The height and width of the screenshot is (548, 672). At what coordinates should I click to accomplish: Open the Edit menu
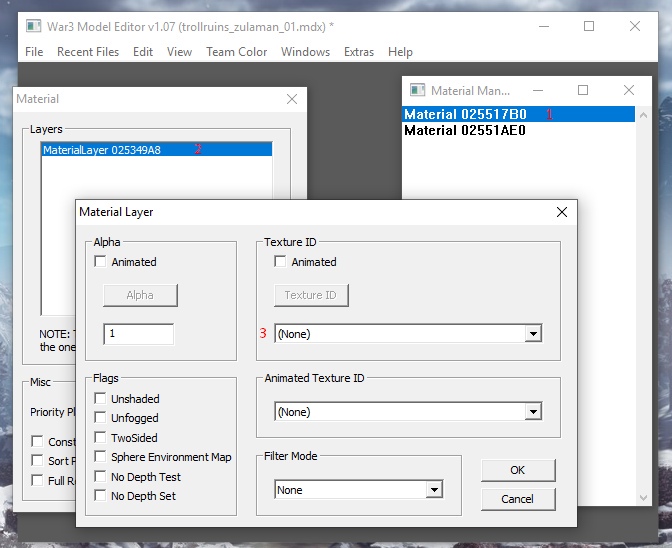(x=143, y=52)
